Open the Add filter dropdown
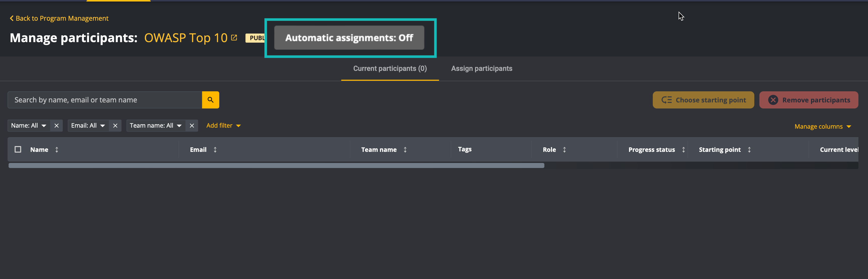The width and height of the screenshot is (868, 279). pyautogui.click(x=223, y=125)
